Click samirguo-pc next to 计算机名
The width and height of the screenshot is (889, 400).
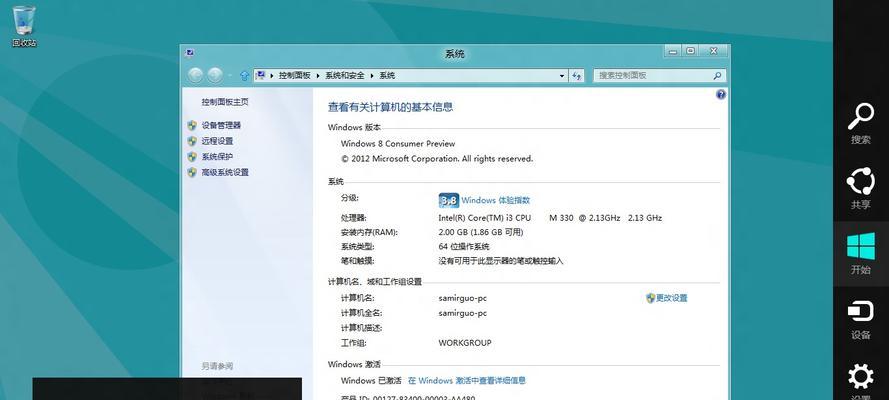463,298
